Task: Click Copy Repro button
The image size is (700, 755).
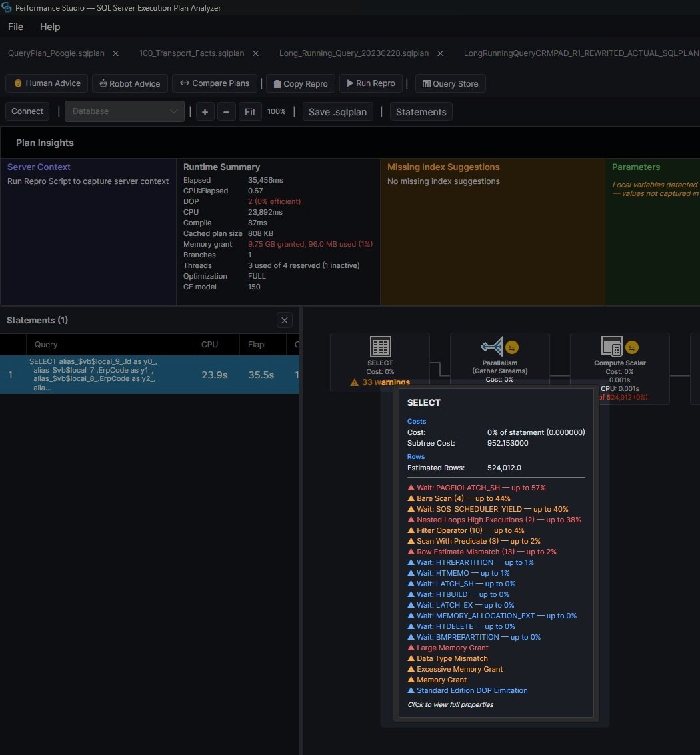Action: point(301,83)
